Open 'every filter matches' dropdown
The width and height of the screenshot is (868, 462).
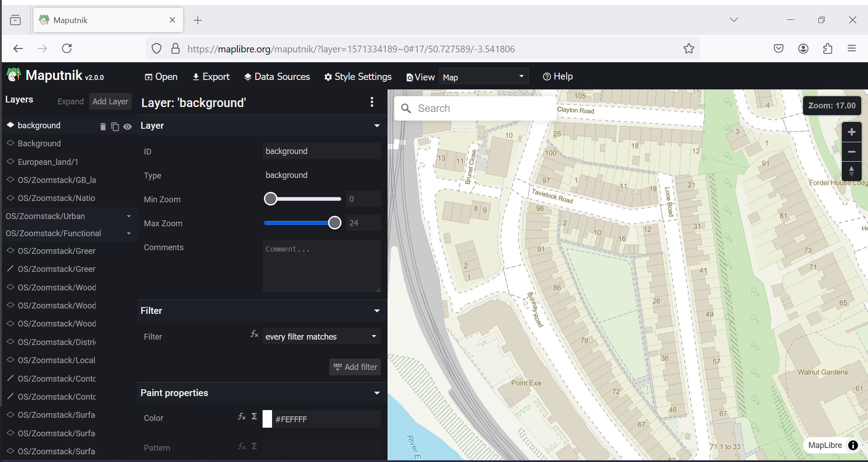321,336
